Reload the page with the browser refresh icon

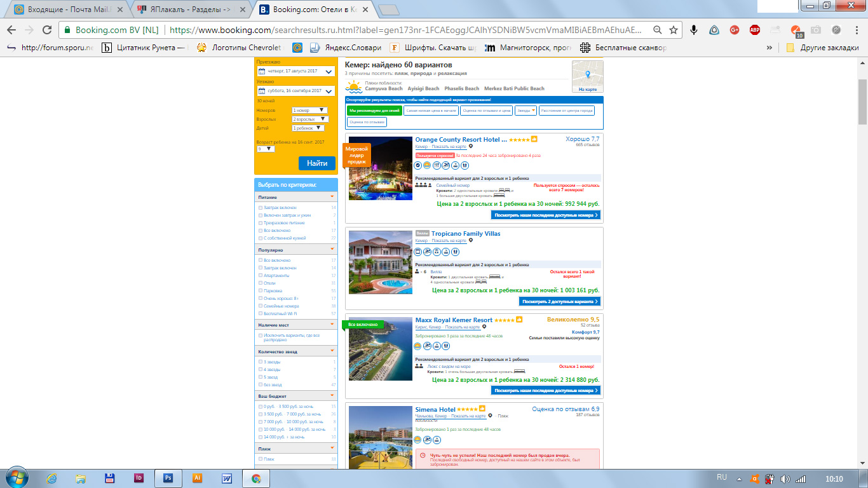47,30
